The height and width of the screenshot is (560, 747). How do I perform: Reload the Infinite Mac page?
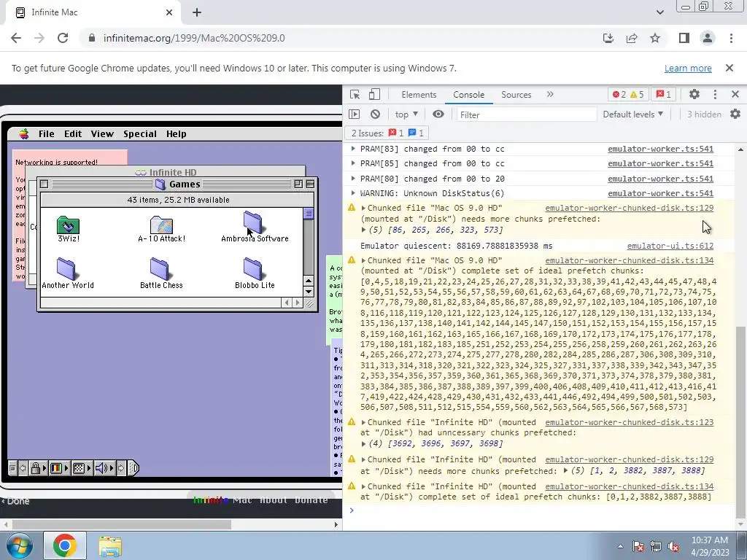[x=63, y=38]
